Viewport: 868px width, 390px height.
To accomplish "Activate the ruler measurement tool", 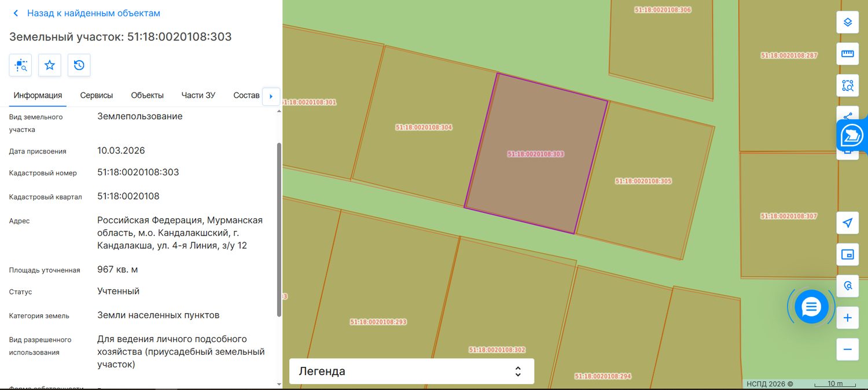I will [848, 54].
